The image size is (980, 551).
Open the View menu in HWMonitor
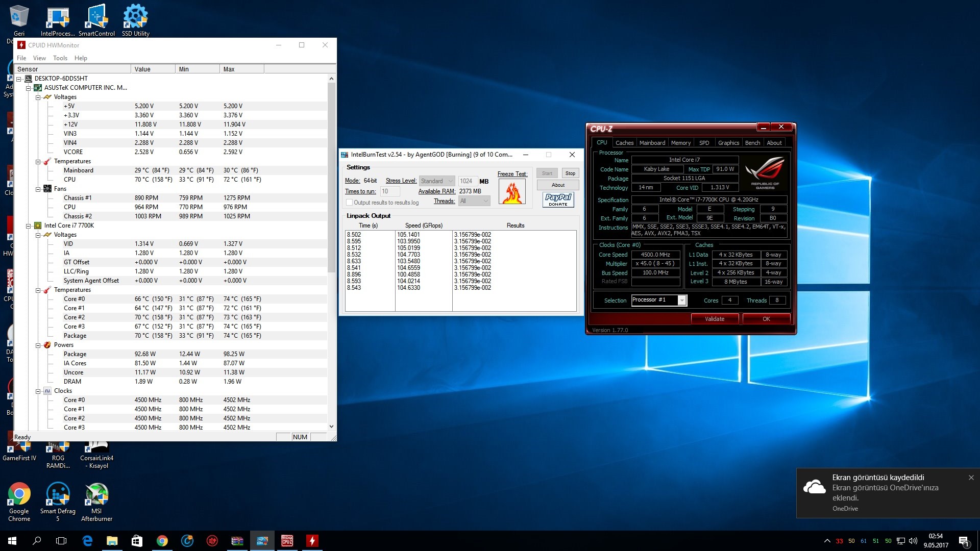click(x=39, y=58)
